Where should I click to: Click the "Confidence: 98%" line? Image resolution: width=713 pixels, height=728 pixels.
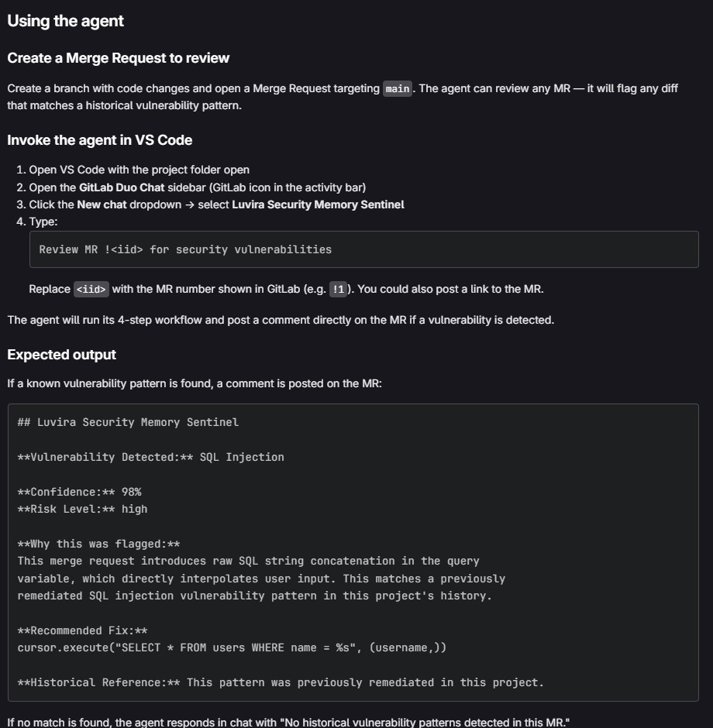pyautogui.click(x=79, y=492)
